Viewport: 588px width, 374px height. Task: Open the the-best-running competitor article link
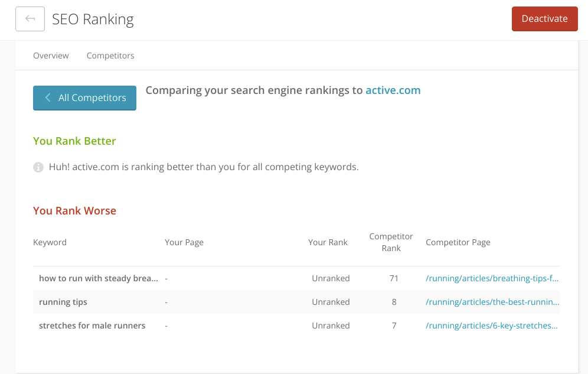[x=492, y=302]
